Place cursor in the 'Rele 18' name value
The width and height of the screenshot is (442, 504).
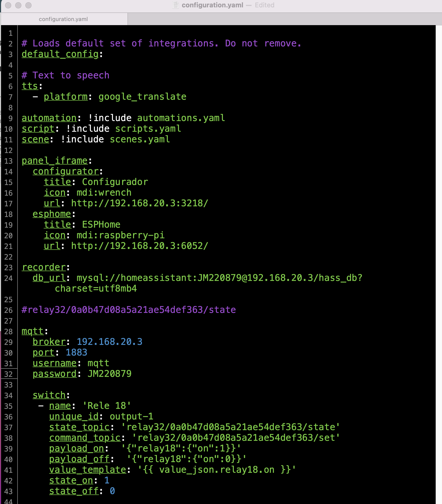pos(107,406)
